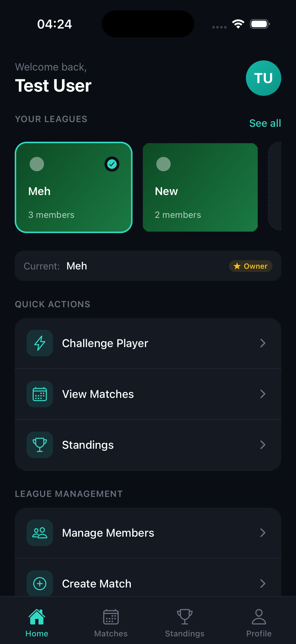Tap the calendar icon beside View Matches
The height and width of the screenshot is (644, 296).
click(x=40, y=394)
